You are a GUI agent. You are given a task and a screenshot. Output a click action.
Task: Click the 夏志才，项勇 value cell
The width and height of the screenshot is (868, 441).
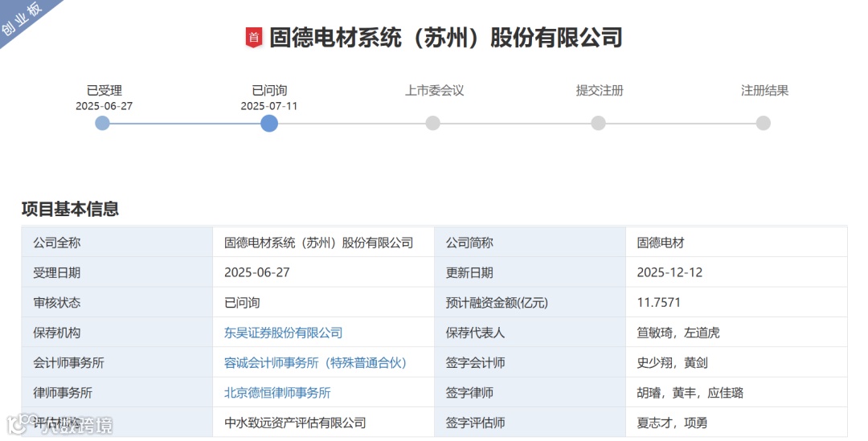[x=736, y=423]
